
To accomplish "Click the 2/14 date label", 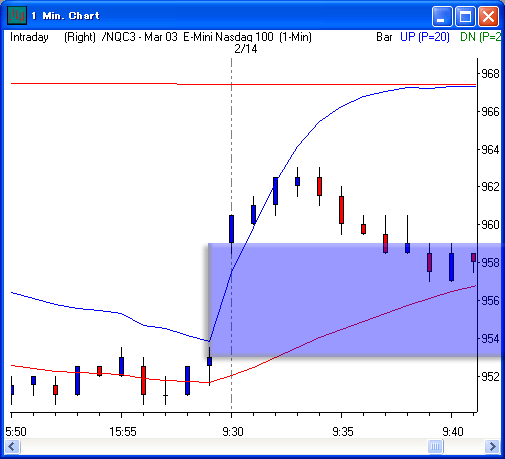I will [x=246, y=49].
